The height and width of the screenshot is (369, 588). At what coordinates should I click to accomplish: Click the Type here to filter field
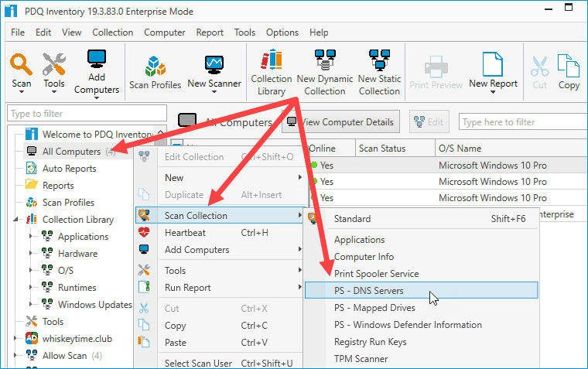(x=523, y=122)
